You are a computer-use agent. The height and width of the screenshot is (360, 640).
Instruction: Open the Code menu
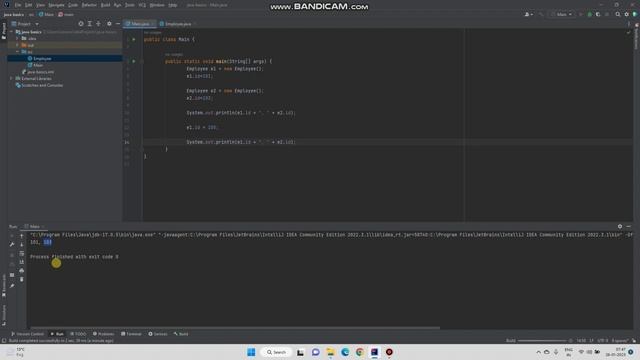[73, 5]
